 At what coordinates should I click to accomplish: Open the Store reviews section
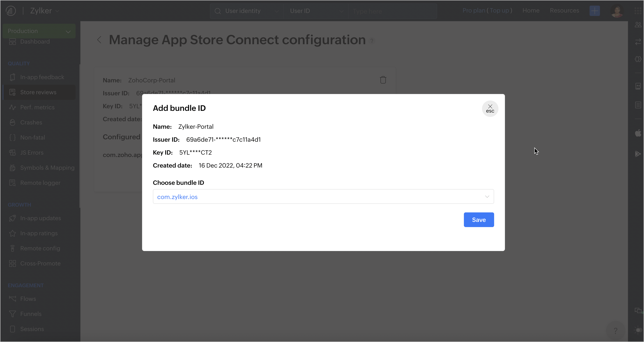click(38, 92)
